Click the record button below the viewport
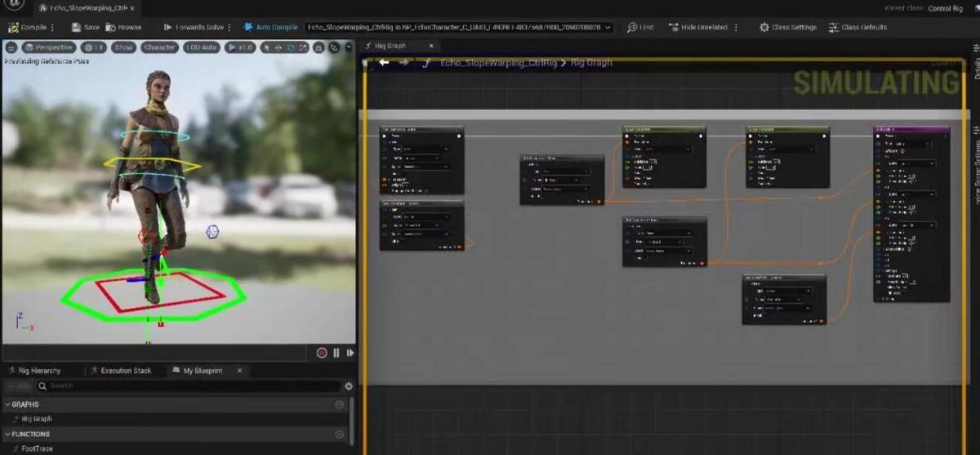Screen dimensions: 980x455 coord(322,353)
